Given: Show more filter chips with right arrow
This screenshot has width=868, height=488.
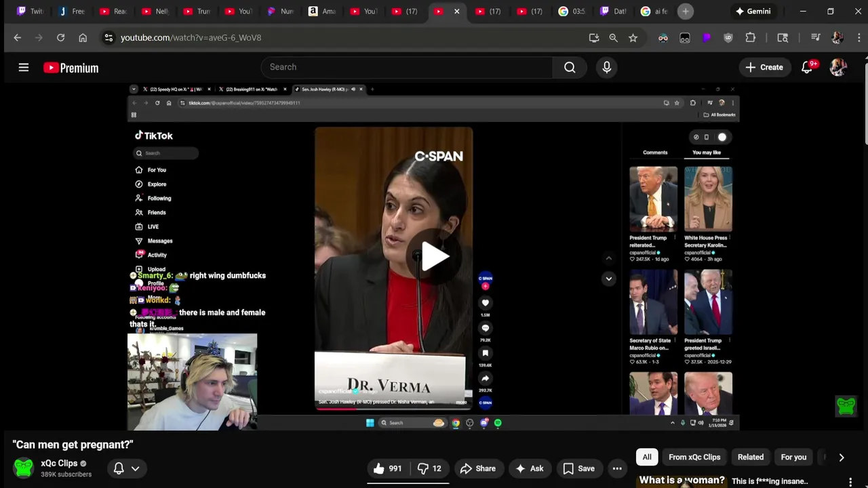Looking at the screenshot, I should pyautogui.click(x=841, y=457).
